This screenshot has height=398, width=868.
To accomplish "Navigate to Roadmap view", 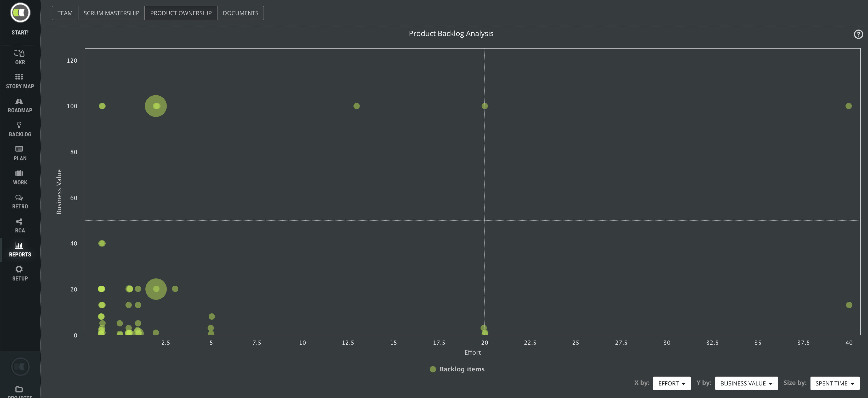I will tap(20, 104).
